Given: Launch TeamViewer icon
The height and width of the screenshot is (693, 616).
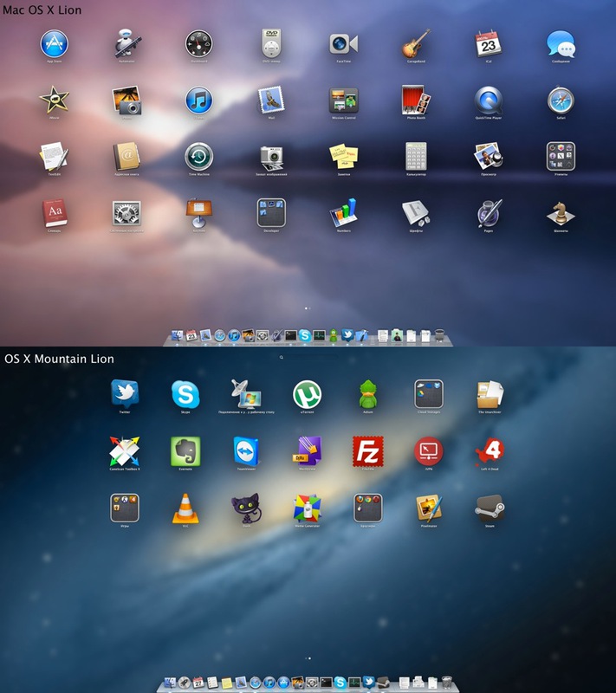Looking at the screenshot, I should coord(246,450).
